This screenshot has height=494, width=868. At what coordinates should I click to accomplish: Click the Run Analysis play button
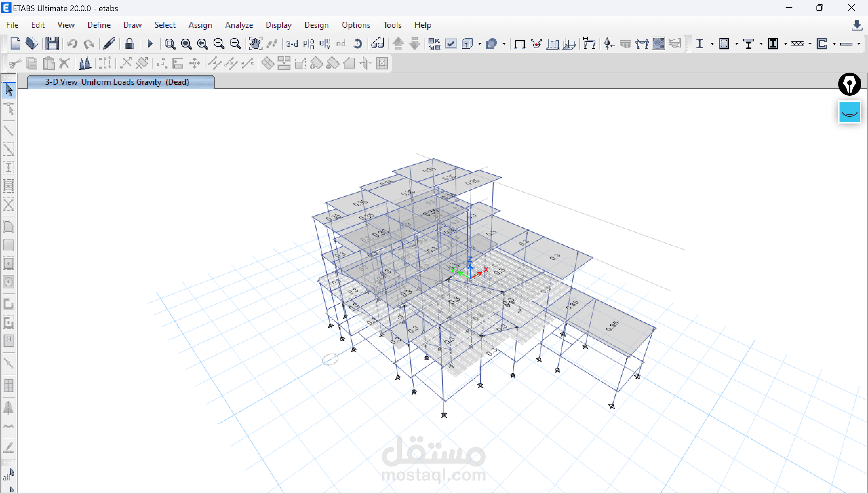(x=150, y=44)
